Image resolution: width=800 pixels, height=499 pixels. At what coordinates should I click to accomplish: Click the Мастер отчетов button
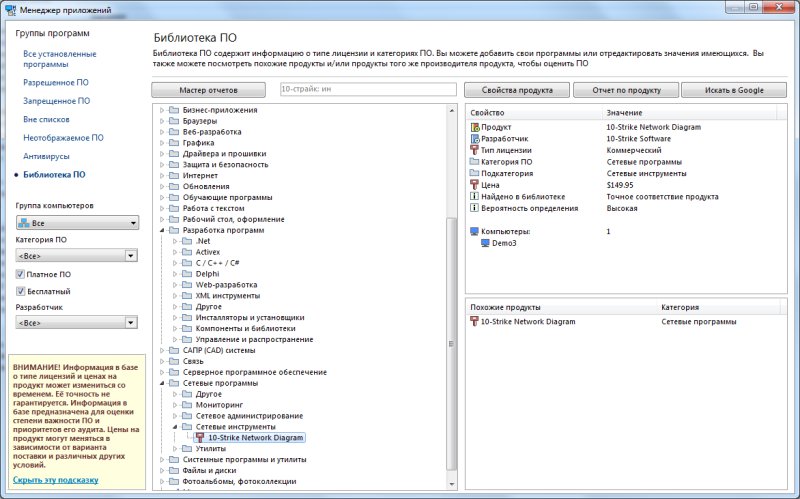point(208,90)
